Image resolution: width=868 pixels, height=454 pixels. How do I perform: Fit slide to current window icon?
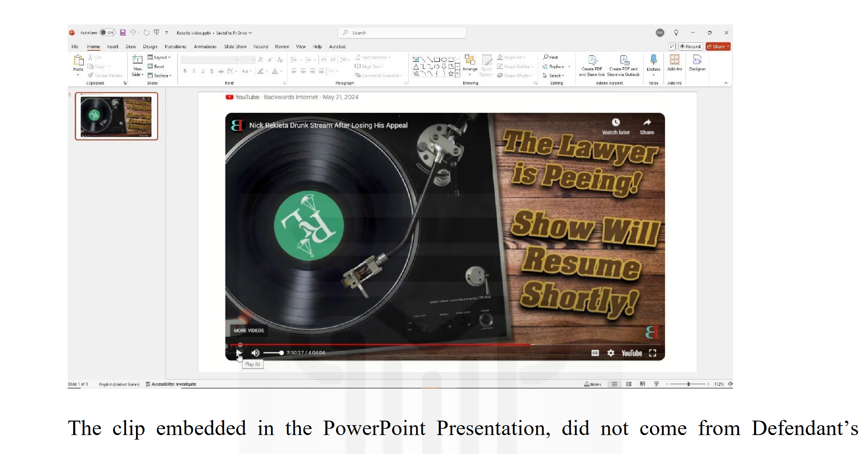point(730,384)
